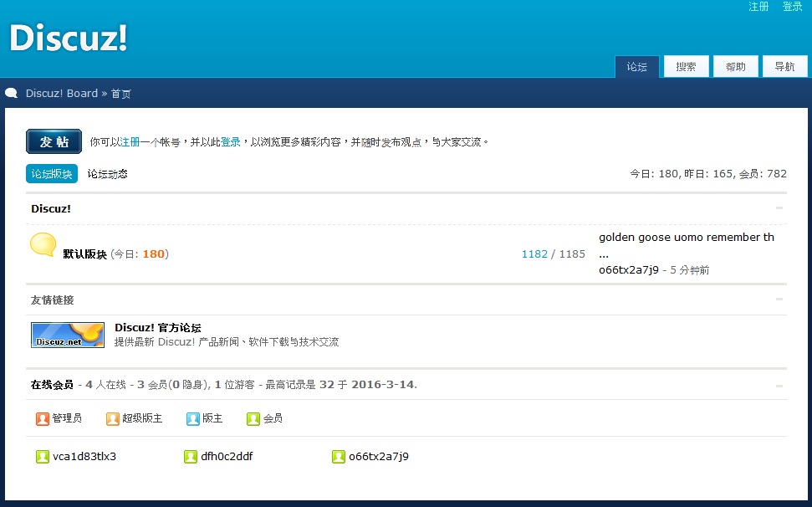Open the Discuz.net banner thumbnail
Screen dimensions: 812x507
pos(68,335)
